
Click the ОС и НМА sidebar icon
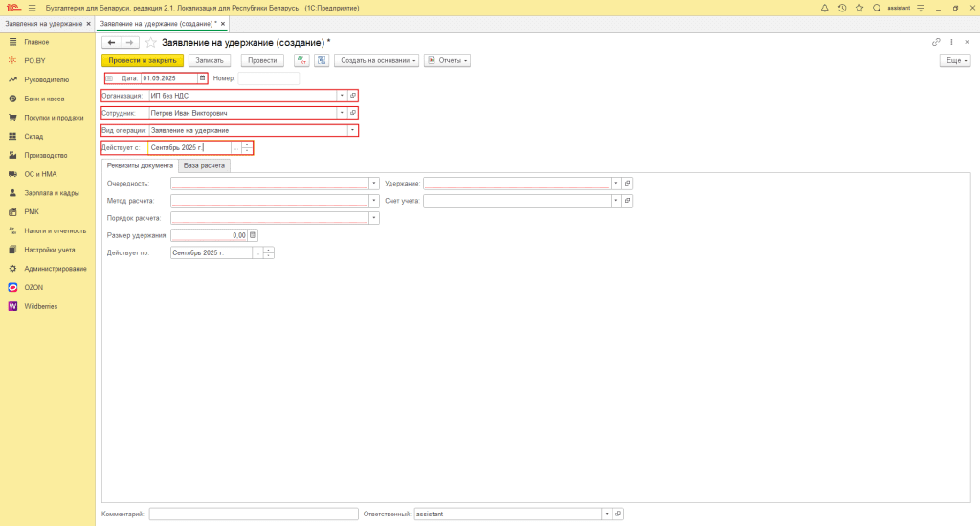12,174
